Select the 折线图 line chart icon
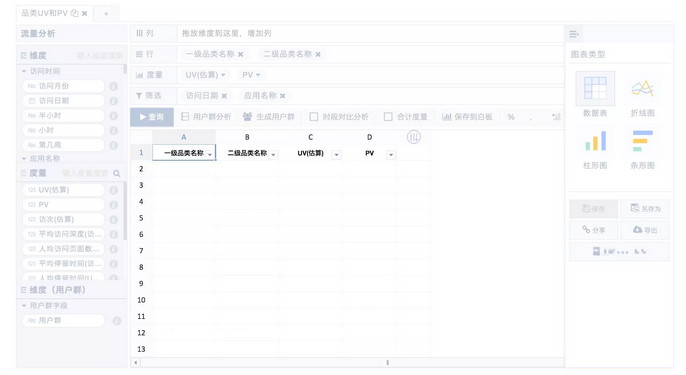 click(x=642, y=88)
